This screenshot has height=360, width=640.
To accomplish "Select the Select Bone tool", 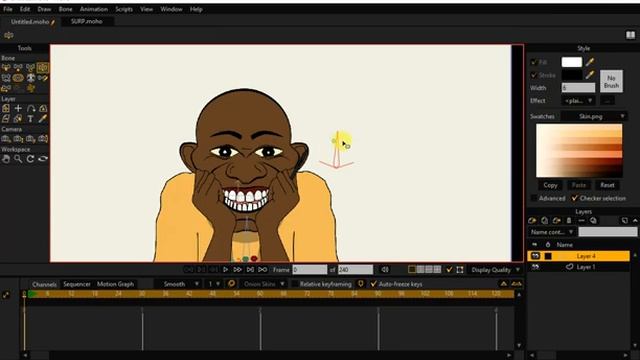I will (6, 68).
